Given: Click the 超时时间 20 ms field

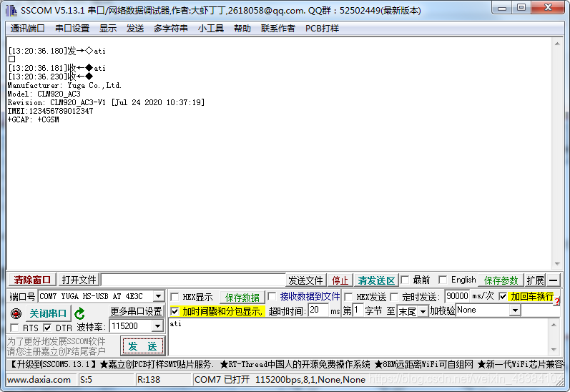Looking at the screenshot, I should pyautogui.click(x=319, y=310).
